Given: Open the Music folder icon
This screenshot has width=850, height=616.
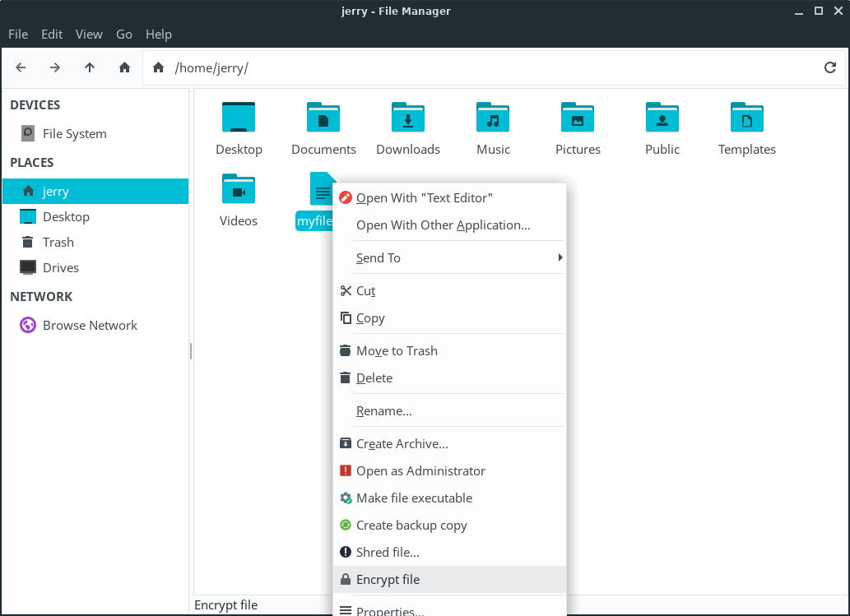Looking at the screenshot, I should tap(493, 118).
